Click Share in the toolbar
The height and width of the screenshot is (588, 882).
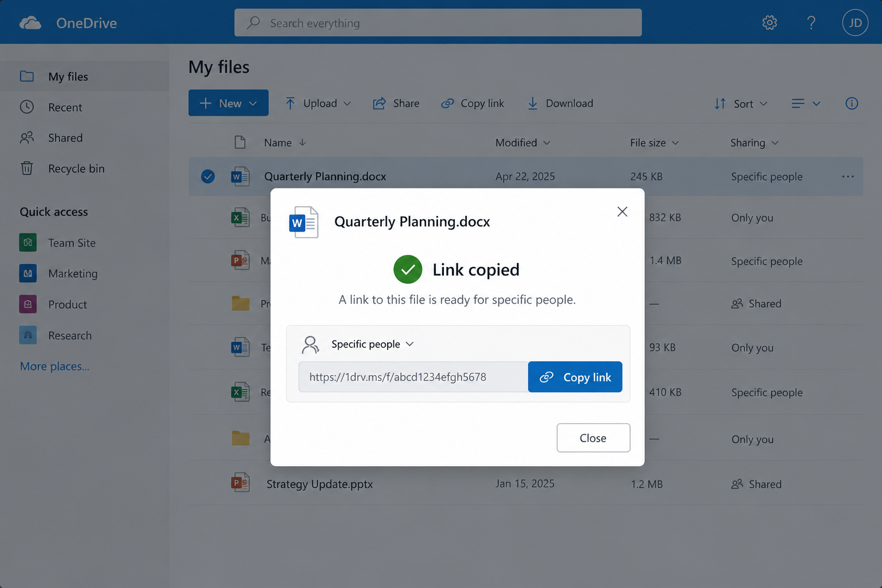click(396, 103)
